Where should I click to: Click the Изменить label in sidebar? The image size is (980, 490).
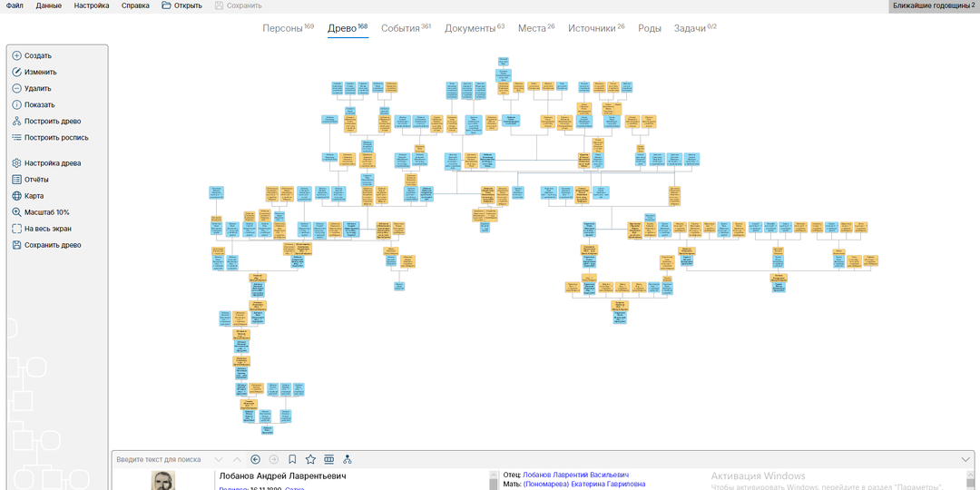(41, 72)
